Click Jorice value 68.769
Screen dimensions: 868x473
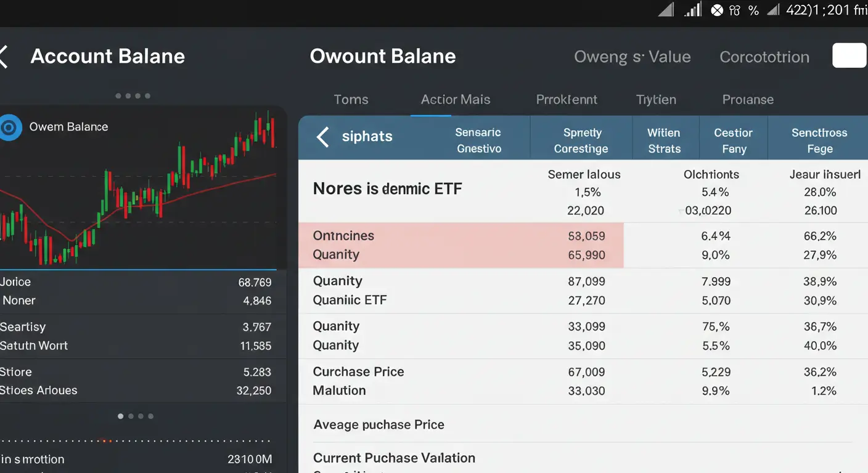click(x=255, y=283)
